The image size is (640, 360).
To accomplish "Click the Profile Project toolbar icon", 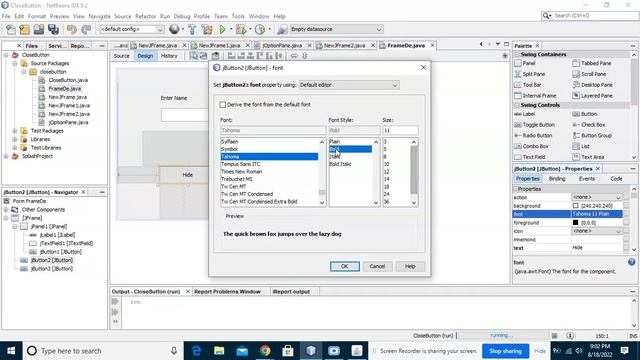I will pyautogui.click(x=260, y=29).
